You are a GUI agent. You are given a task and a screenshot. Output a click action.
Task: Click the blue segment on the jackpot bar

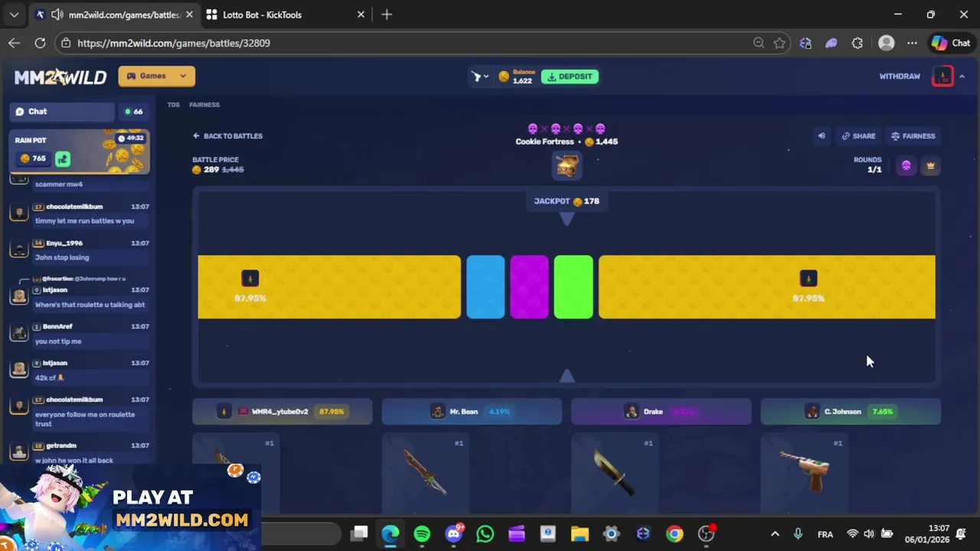[485, 287]
